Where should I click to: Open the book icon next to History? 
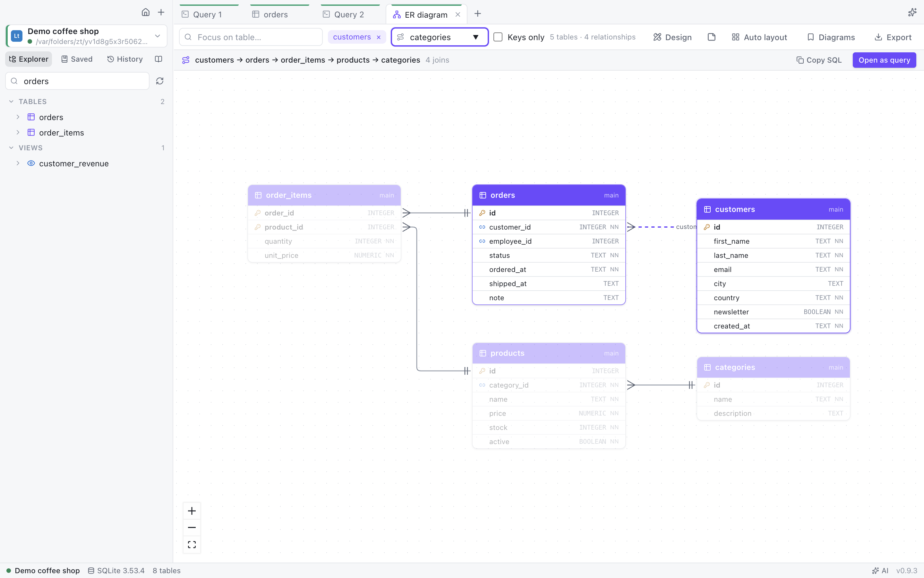coord(158,59)
